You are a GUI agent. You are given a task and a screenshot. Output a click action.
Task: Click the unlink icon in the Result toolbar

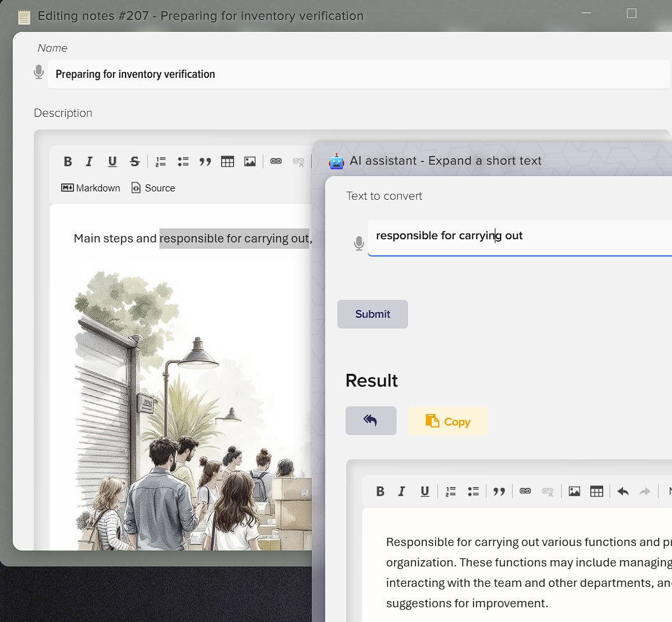548,492
